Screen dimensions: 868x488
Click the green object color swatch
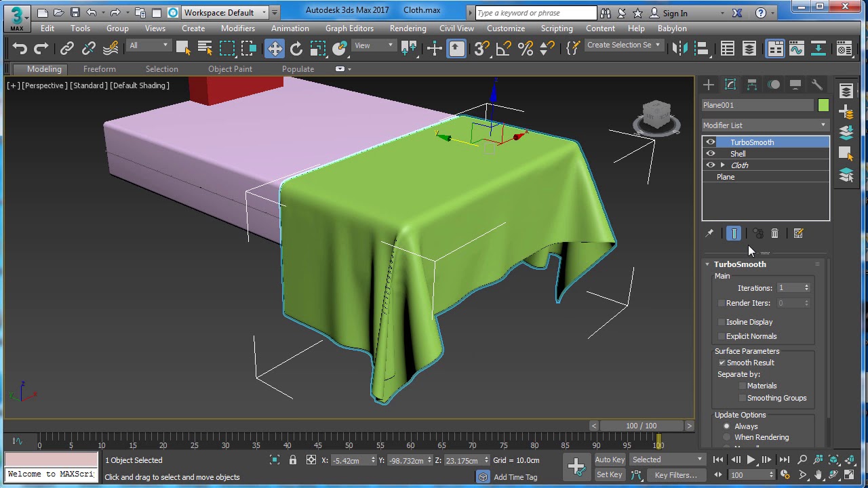pos(823,105)
